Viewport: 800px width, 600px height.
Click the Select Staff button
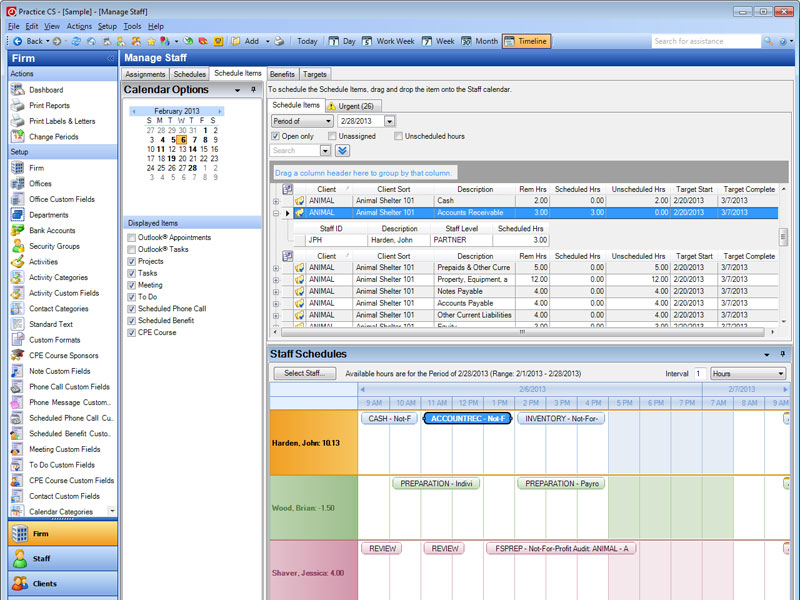click(304, 373)
